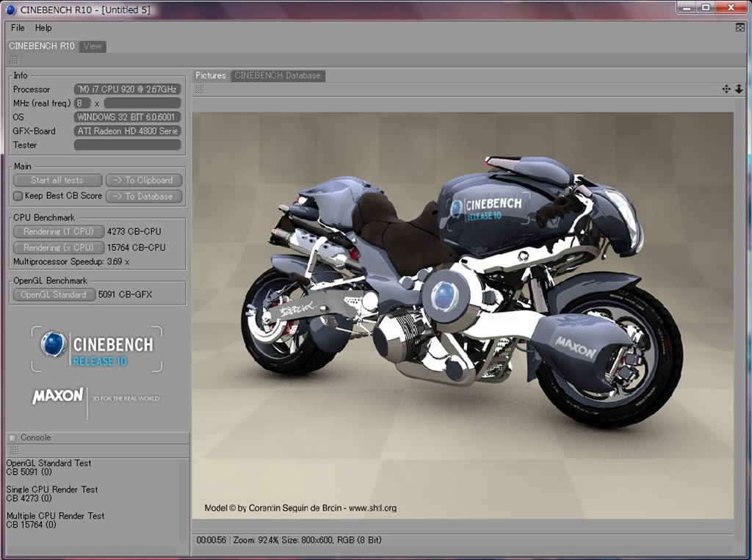Viewport: 752px width, 560px height.
Task: Click the grip handle icon below the CINEBENCH R10 tab
Action: tap(13, 60)
